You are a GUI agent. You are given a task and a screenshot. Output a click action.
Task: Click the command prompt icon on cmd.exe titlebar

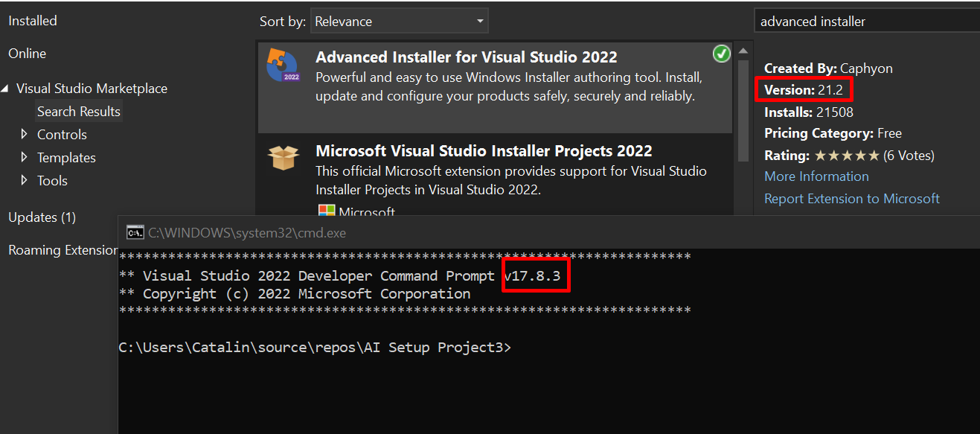[134, 232]
